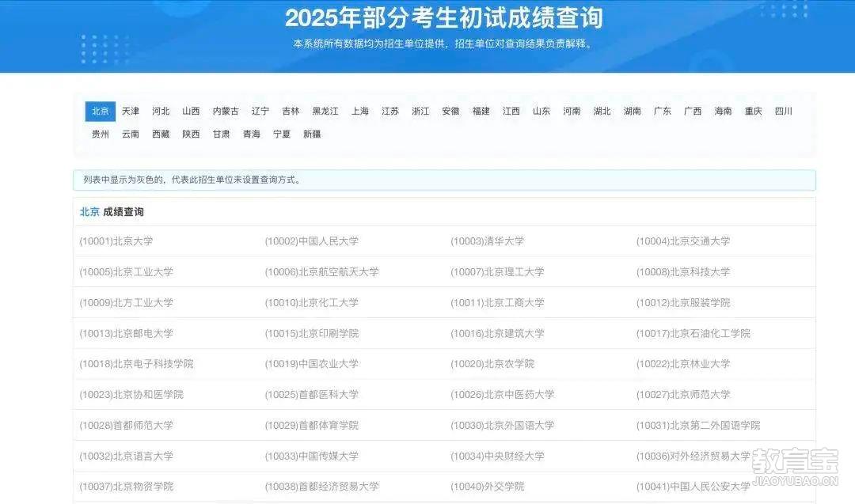This screenshot has width=855, height=504.
Task: Switch to the 广东 tab
Action: (x=663, y=111)
